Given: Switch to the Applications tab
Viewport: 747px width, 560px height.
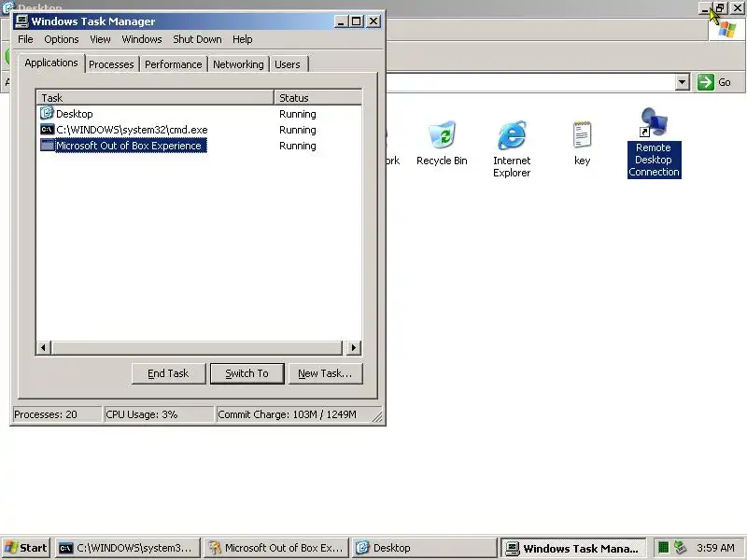Looking at the screenshot, I should click(51, 63).
